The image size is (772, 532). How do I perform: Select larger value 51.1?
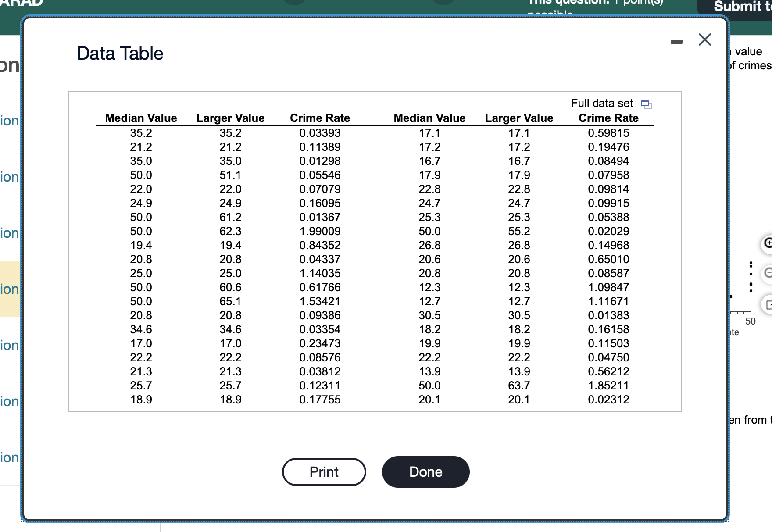(231, 175)
